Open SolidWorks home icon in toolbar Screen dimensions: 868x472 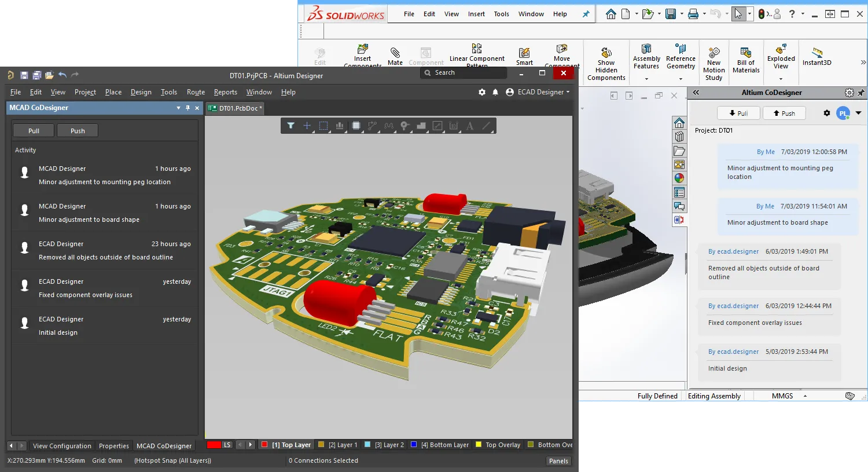(x=610, y=14)
